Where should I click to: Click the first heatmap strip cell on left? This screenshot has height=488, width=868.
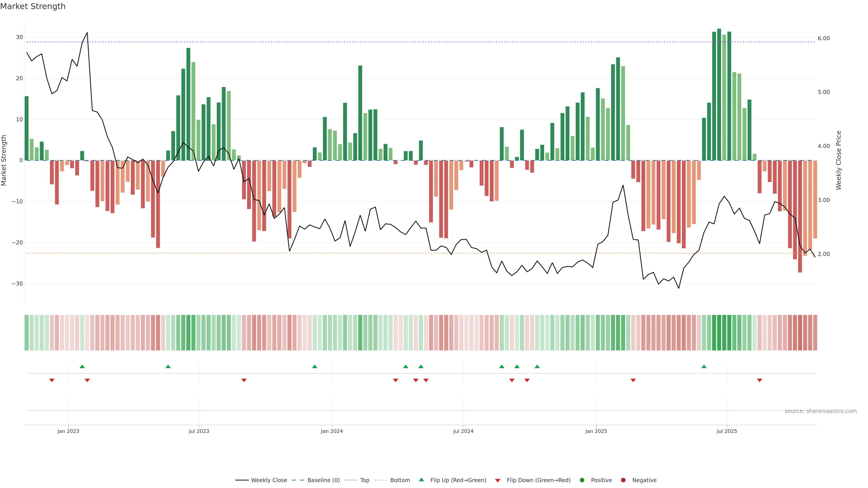(x=27, y=333)
